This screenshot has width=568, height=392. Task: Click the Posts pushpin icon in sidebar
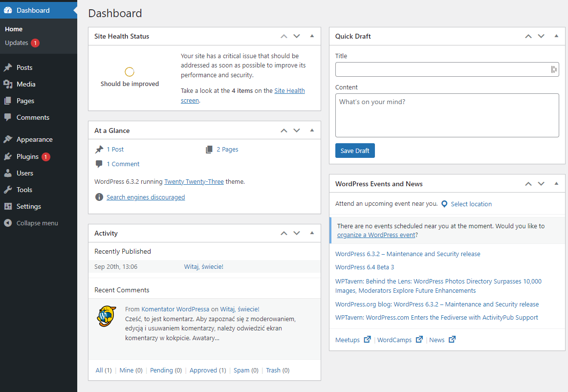pos(8,67)
